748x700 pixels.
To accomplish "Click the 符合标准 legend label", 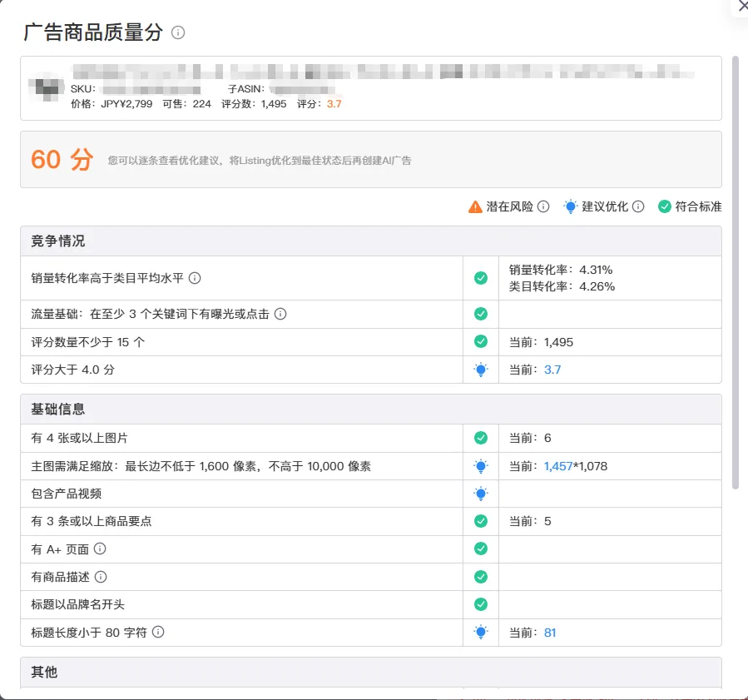I will pyautogui.click(x=698, y=206).
